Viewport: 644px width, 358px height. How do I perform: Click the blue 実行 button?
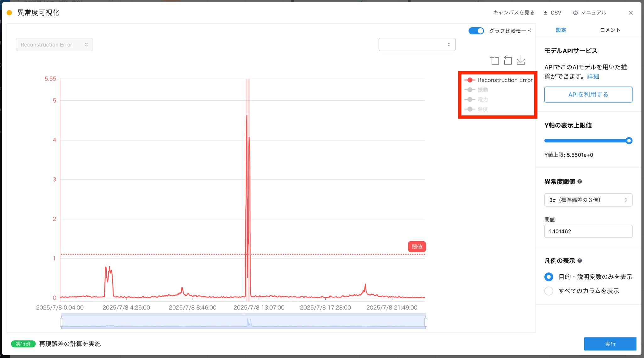pos(610,344)
